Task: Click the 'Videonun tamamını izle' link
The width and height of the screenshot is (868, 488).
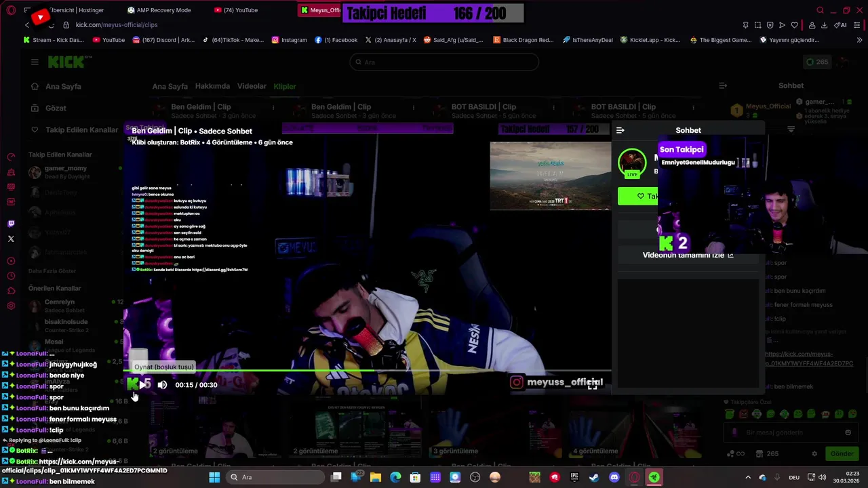Action: [688, 255]
